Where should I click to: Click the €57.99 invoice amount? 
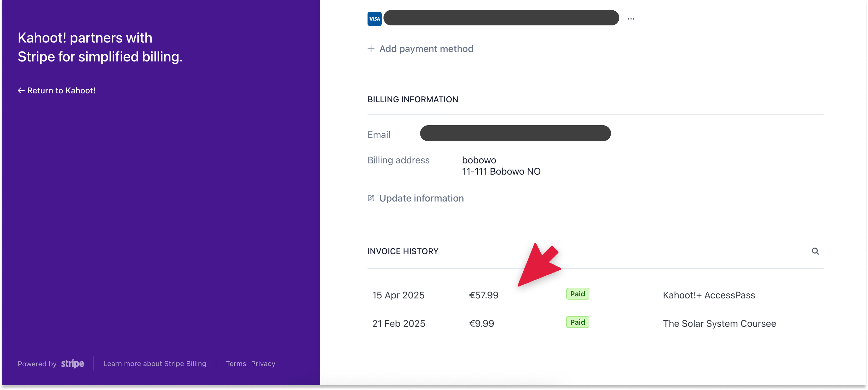tap(484, 295)
